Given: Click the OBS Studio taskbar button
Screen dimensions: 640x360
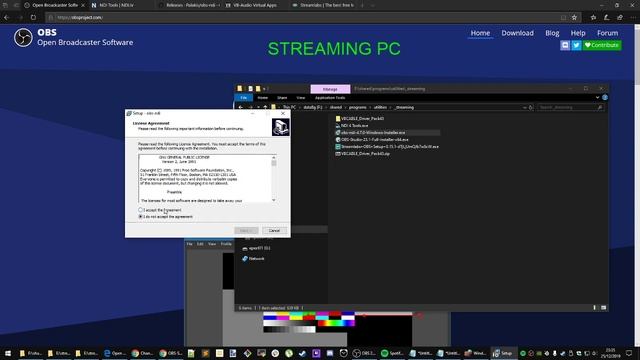Looking at the screenshot, I should click(364, 353).
